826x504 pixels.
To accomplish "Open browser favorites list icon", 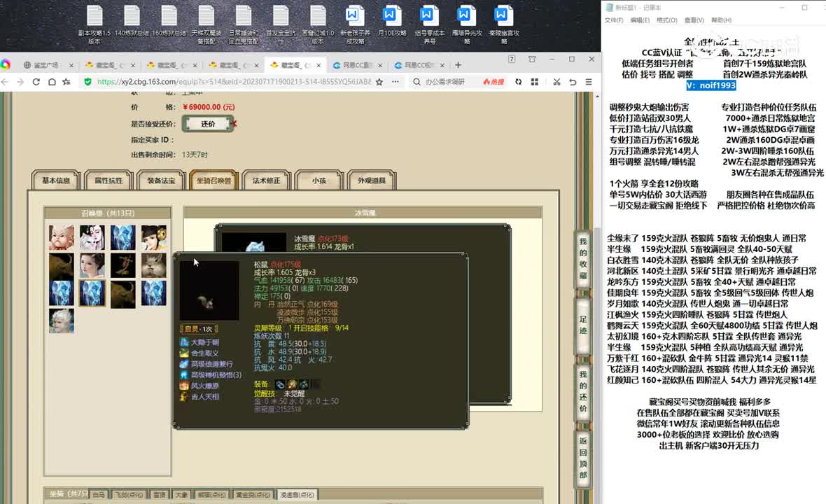I will coord(66,82).
